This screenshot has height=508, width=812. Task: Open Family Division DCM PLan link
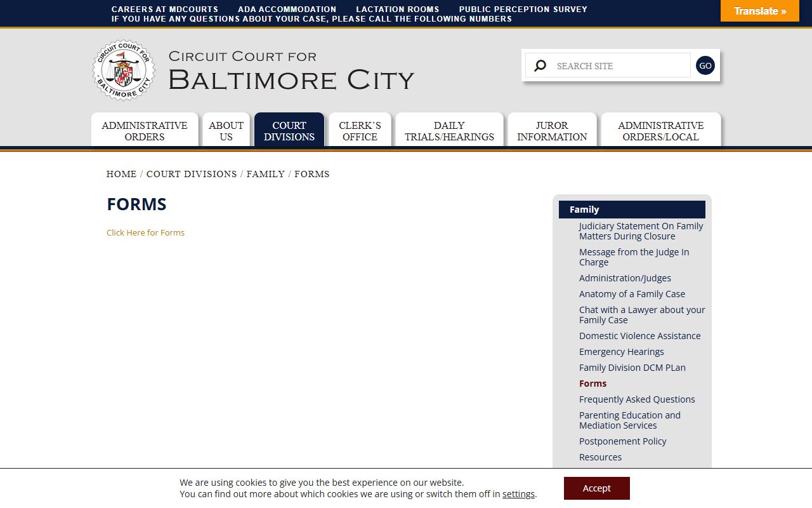pyautogui.click(x=632, y=368)
